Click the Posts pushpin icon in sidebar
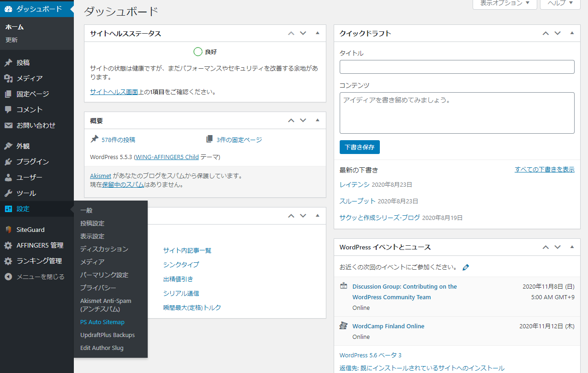 point(8,63)
